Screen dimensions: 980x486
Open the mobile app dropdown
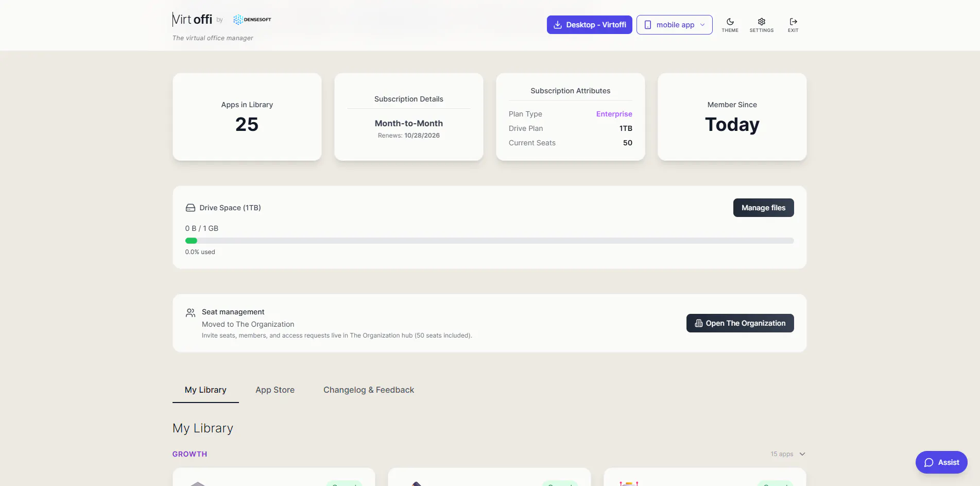point(674,25)
